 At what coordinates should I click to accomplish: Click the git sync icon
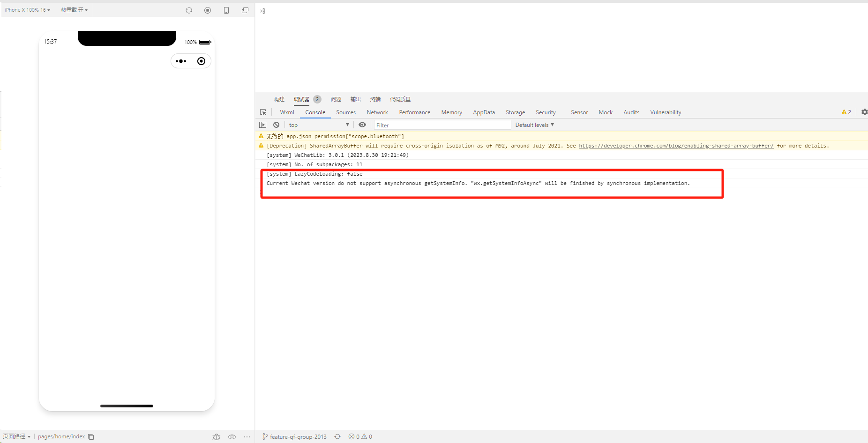click(x=337, y=436)
